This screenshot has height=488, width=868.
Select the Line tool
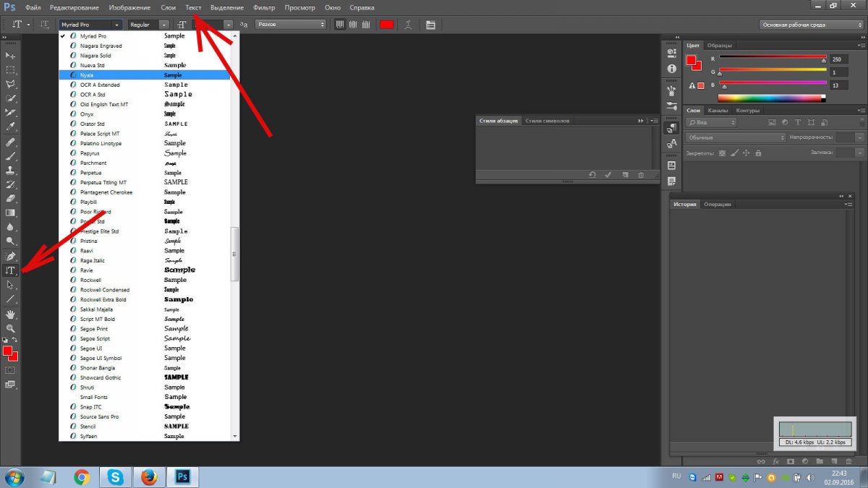pos(11,299)
